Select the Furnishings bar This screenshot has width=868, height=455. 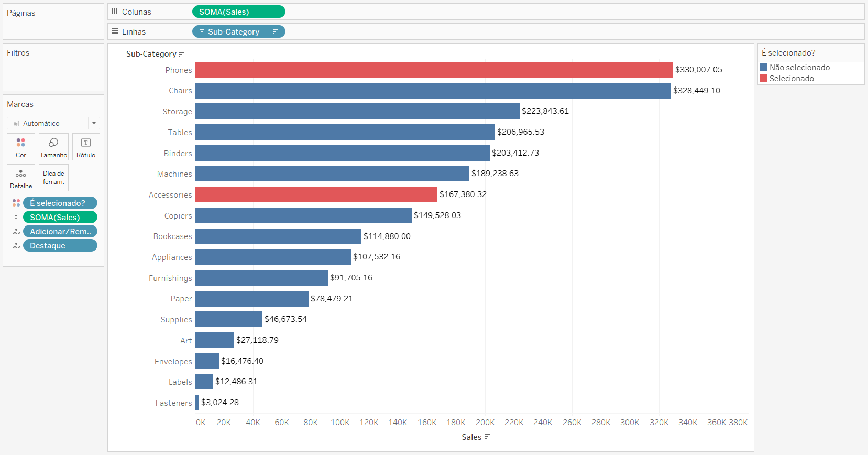pyautogui.click(x=261, y=278)
